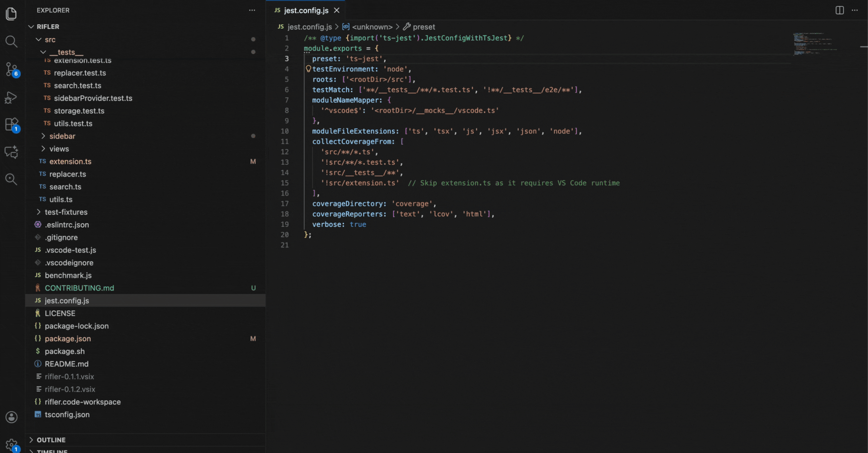Expand the sidebar folder

62,136
